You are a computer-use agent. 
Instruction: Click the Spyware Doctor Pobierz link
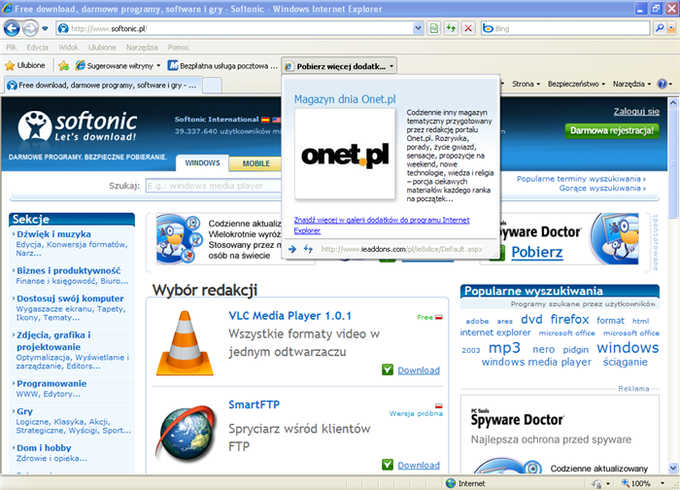(537, 252)
